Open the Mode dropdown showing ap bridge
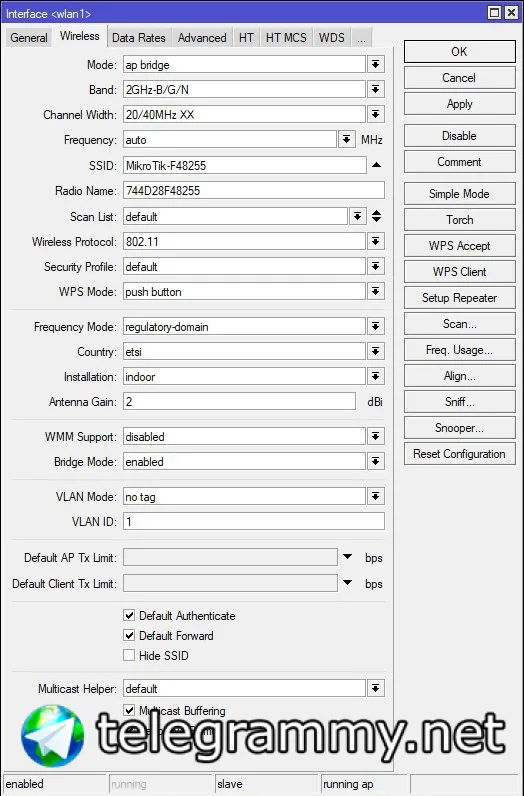The image size is (524, 796). click(x=375, y=64)
